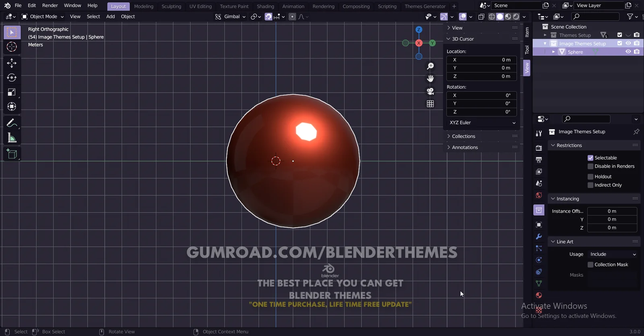Open the View Layer properties tab
The height and width of the screenshot is (336, 644).
pyautogui.click(x=539, y=172)
